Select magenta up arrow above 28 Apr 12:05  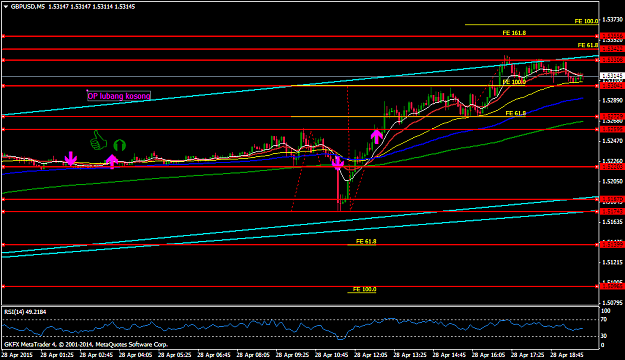(x=377, y=136)
